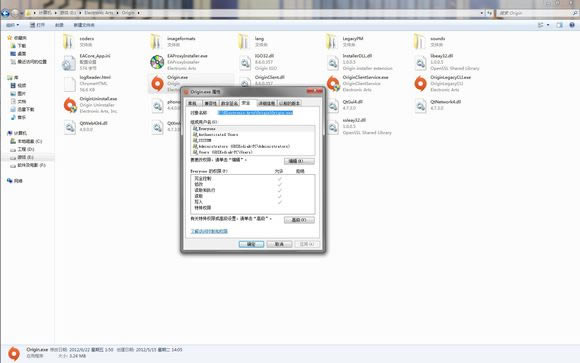Select the OriginUninstall.exe file icon
The height and width of the screenshot is (363, 580).
[x=70, y=105]
